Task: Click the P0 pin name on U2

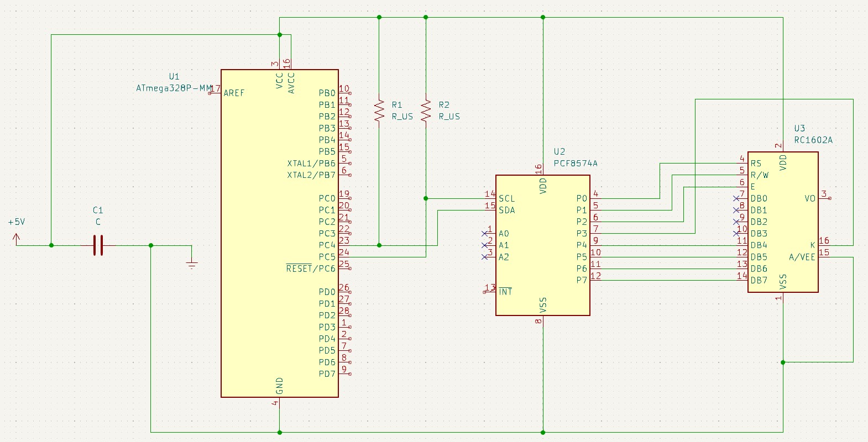Action: [582, 198]
